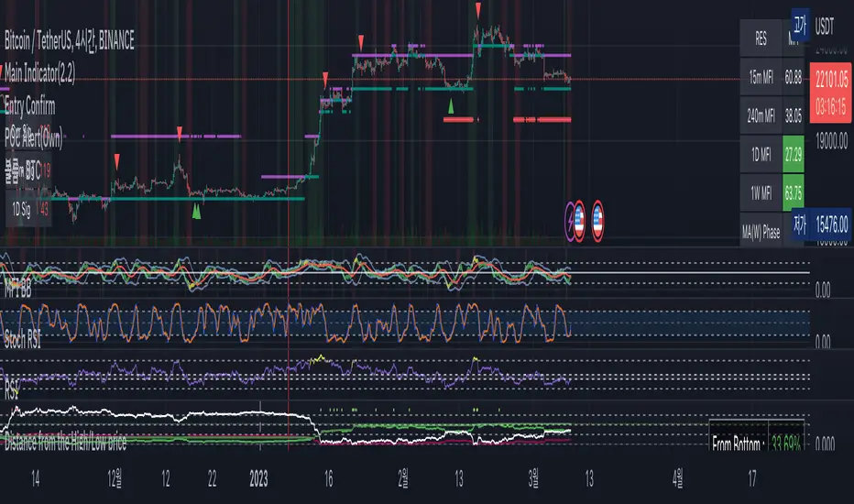Viewport: 854px width, 504px height.
Task: Click the single green up-arrow signal marker
Action: 450,108
